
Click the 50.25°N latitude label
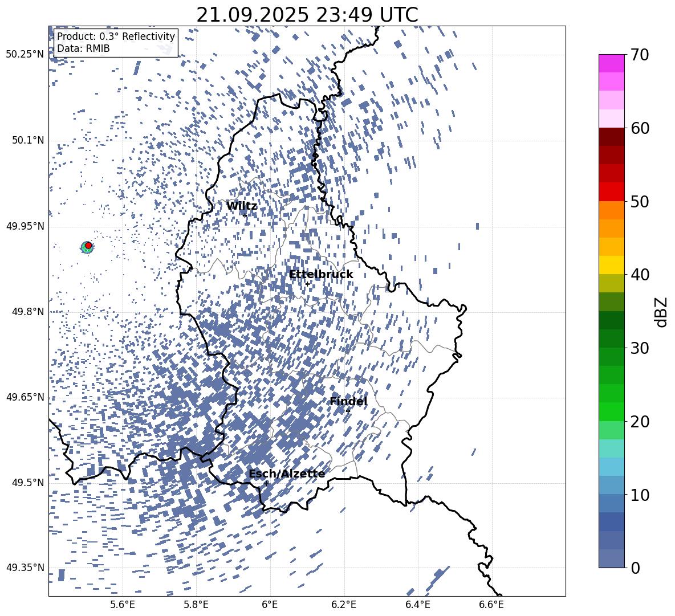tap(25, 54)
